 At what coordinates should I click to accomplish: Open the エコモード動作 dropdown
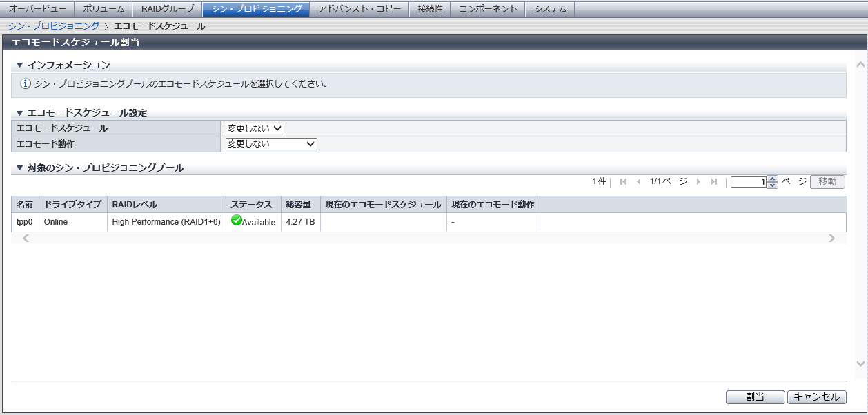(x=271, y=144)
